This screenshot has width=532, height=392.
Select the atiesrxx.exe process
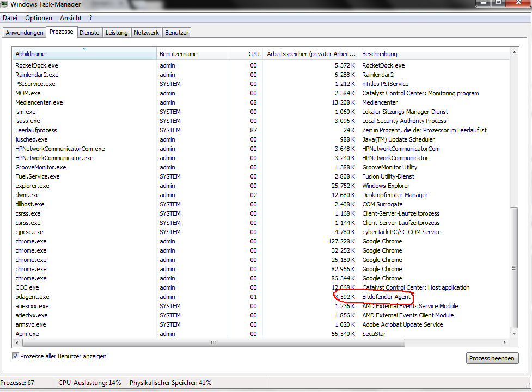tap(261, 306)
